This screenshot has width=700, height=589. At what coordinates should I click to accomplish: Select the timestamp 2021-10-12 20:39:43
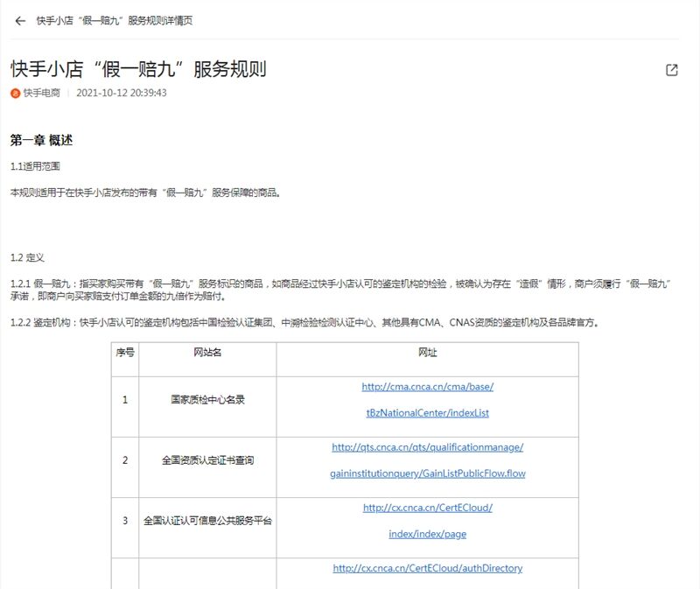pos(122,93)
